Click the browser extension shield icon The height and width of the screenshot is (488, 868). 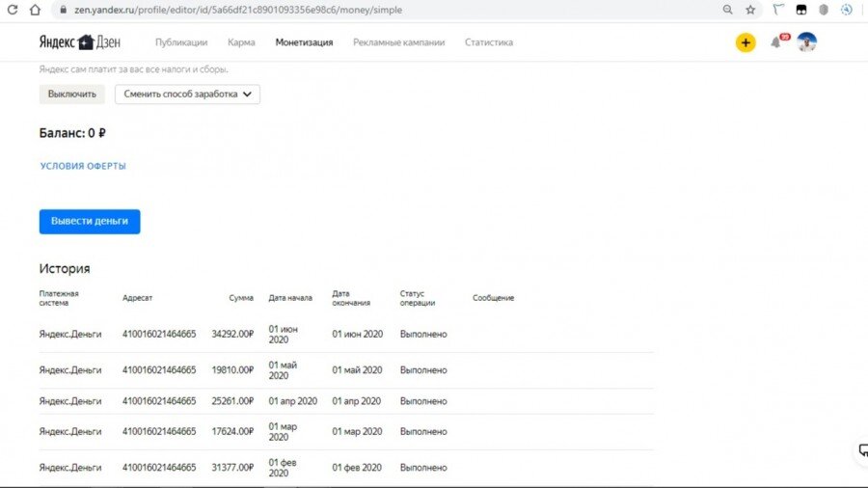click(x=824, y=10)
